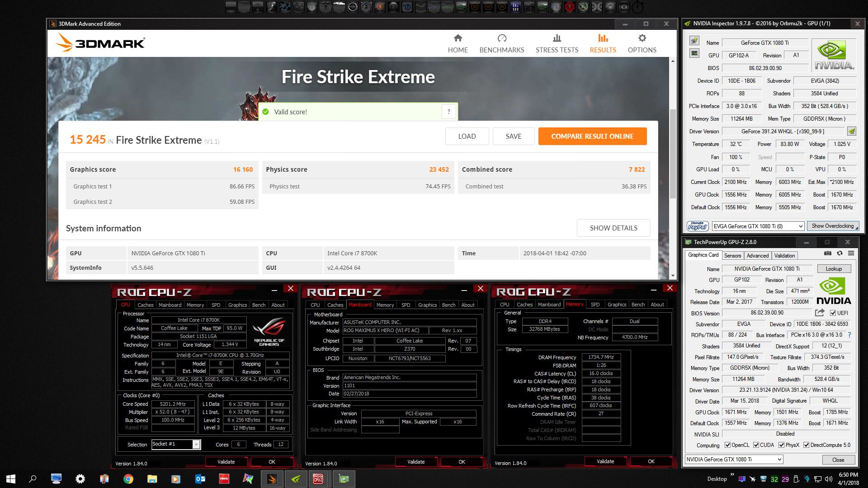Toggle the UEFI checkbox in GPU-Z
Viewport: 868px width, 488px height.
(x=833, y=313)
